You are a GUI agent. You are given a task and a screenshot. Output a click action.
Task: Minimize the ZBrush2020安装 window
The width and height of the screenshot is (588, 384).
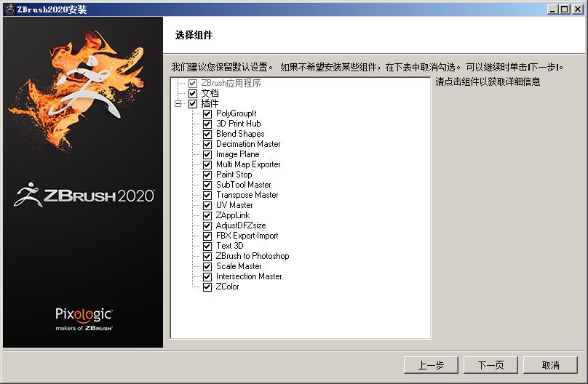pyautogui.click(x=552, y=9)
